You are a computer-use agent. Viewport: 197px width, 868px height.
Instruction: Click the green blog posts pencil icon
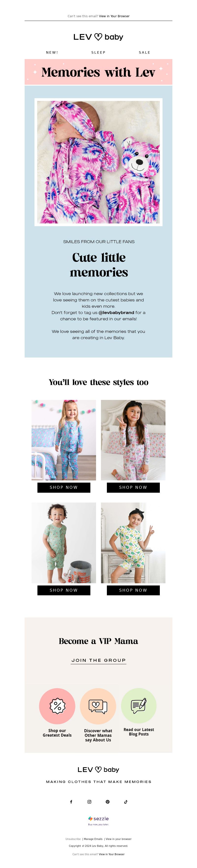(139, 705)
